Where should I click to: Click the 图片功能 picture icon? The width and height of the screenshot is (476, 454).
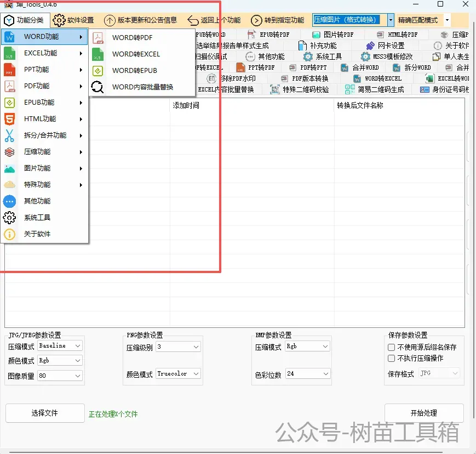pyautogui.click(x=9, y=169)
